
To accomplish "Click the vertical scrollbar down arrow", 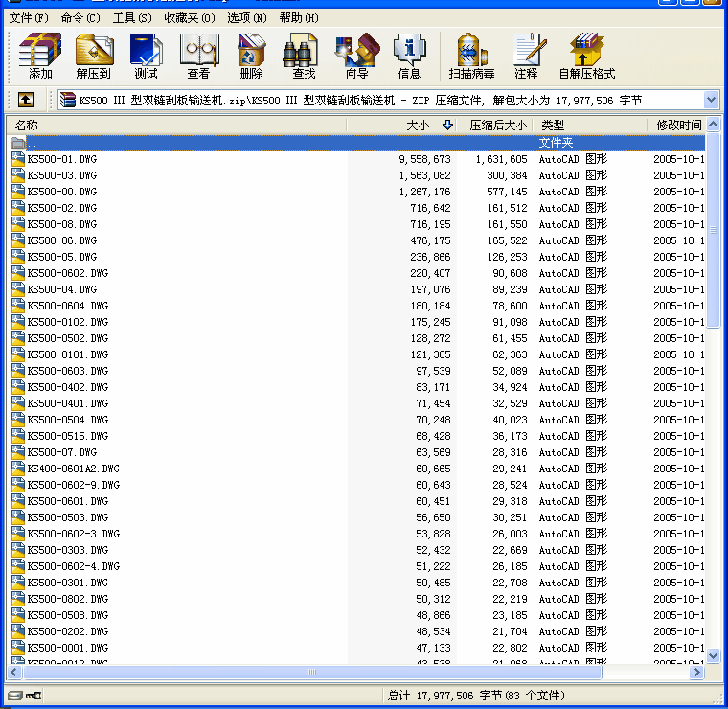I will coord(712,656).
